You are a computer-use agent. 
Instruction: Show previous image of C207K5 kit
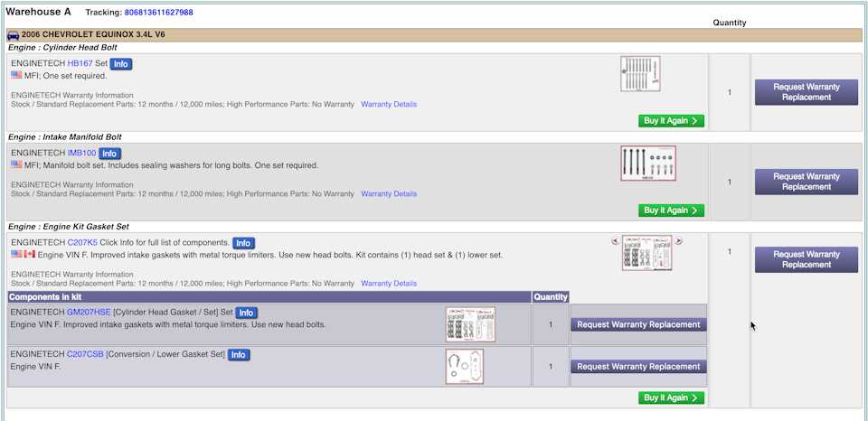(x=616, y=241)
